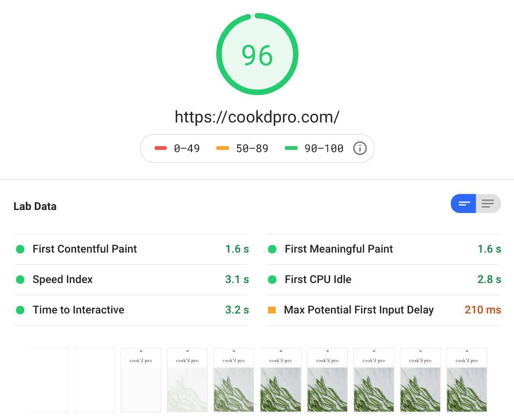The image size is (514, 420).
Task: Click the 1.6 s value for First Contentful Paint
Action: pyautogui.click(x=237, y=249)
